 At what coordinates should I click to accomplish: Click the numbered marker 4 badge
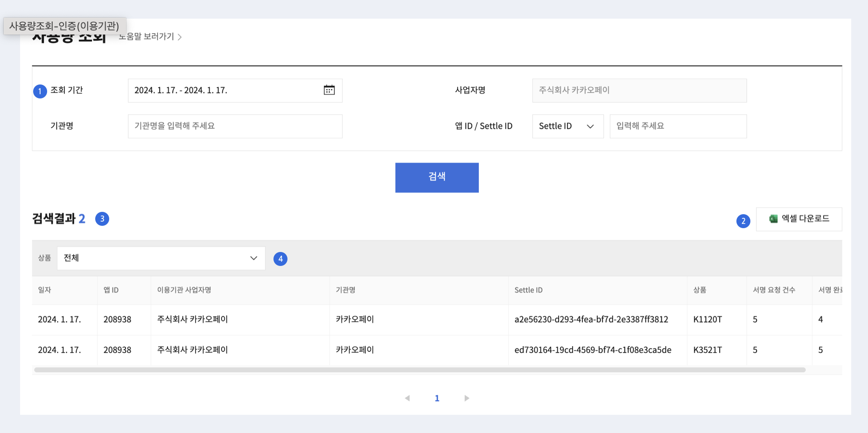tap(280, 259)
